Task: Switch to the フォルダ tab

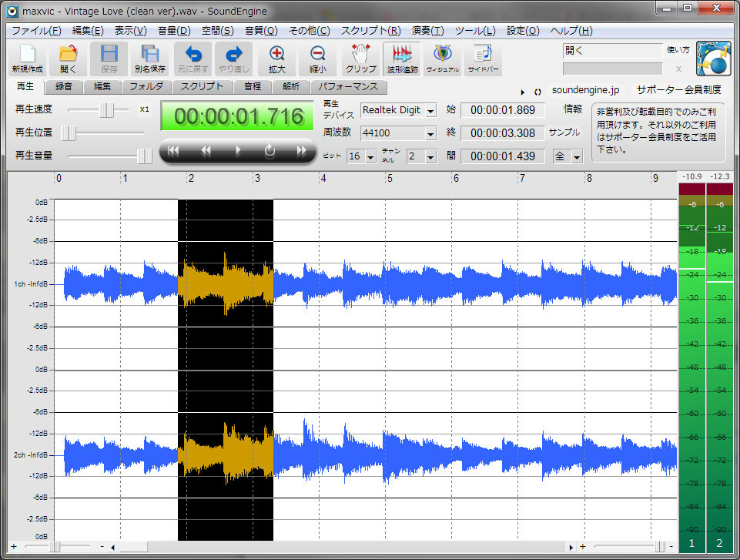Action: click(146, 86)
